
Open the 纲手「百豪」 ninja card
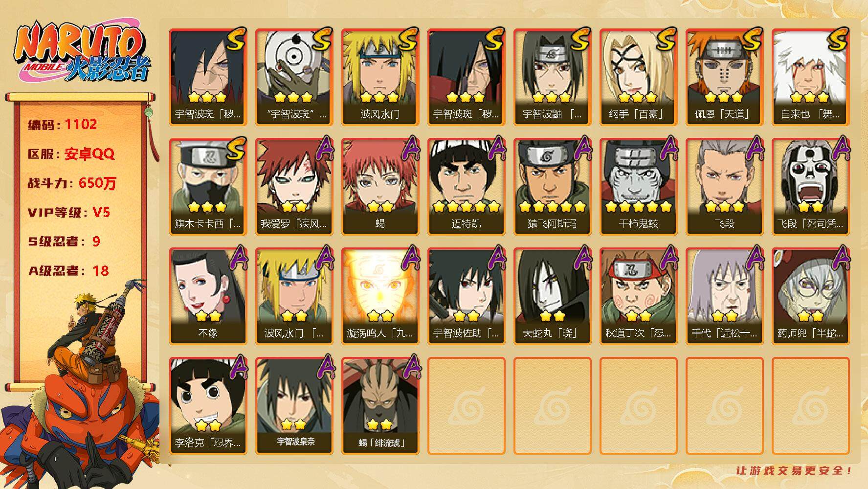638,77
